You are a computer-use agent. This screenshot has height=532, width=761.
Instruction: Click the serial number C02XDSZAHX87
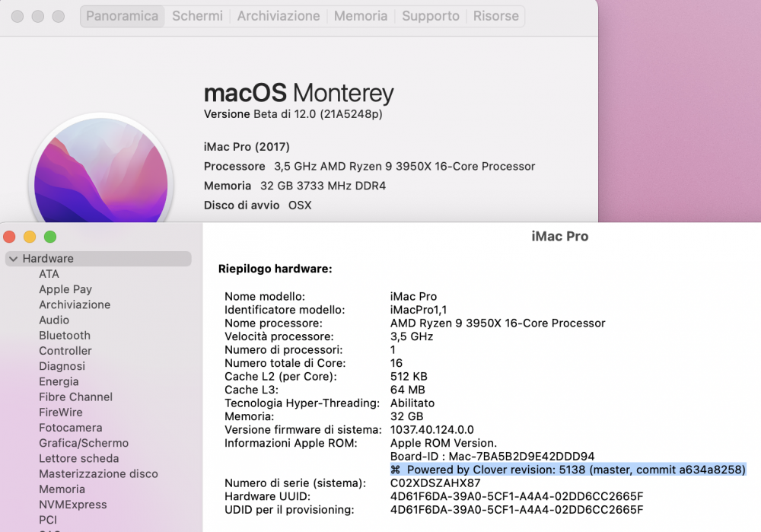pos(435,483)
